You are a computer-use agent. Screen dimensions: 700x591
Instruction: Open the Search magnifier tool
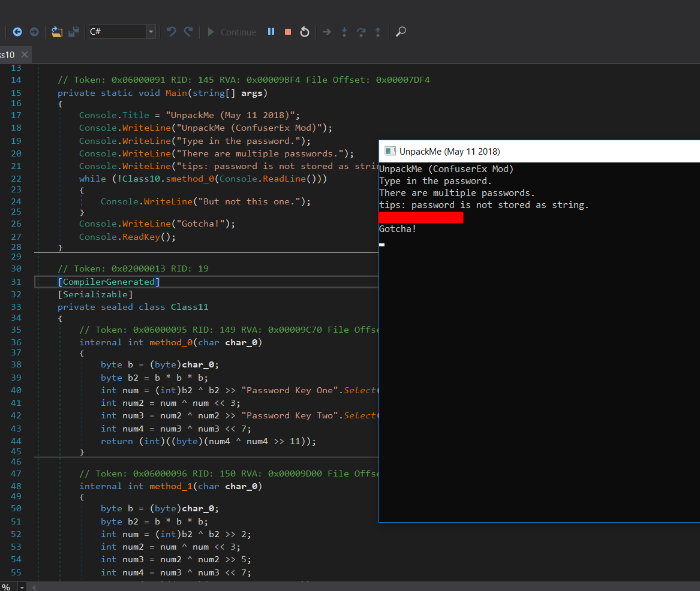401,32
